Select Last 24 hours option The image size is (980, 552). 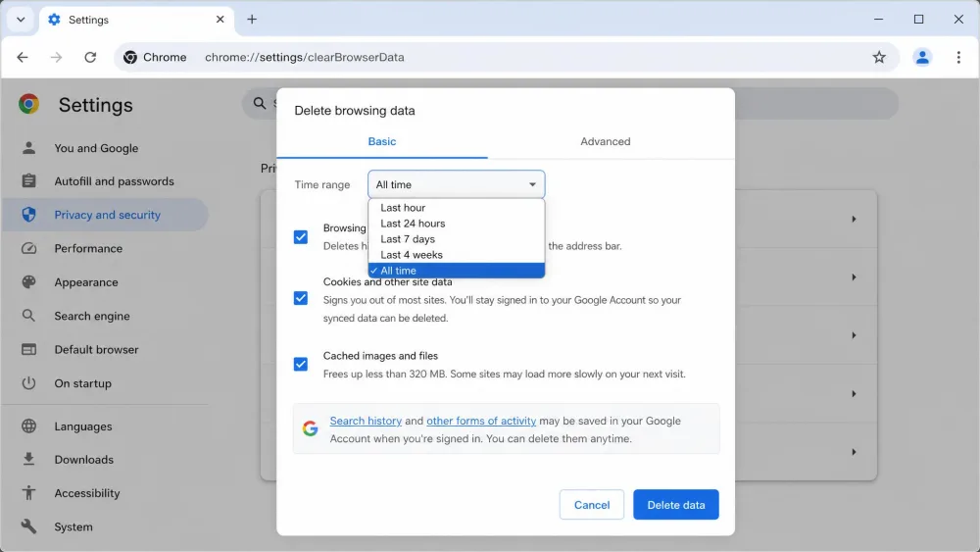pyautogui.click(x=457, y=224)
